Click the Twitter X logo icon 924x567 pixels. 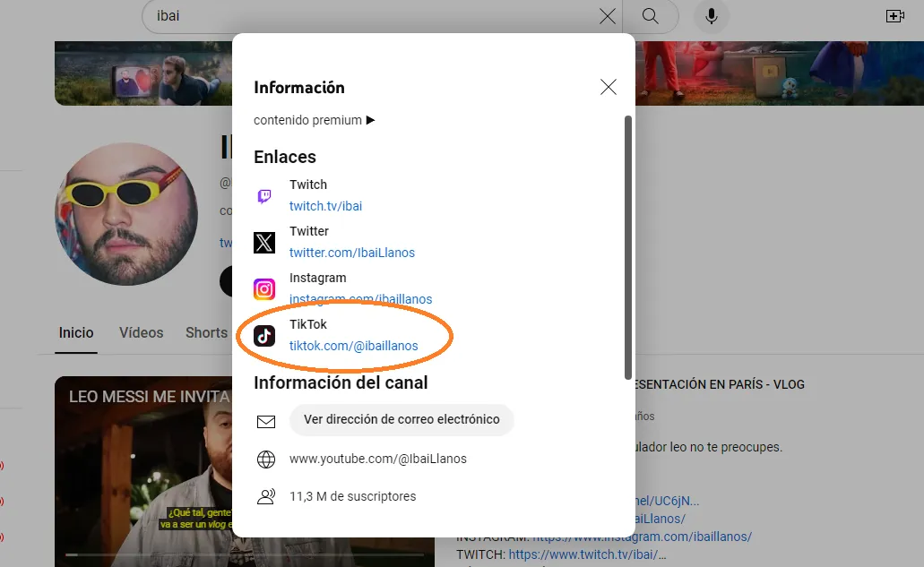[x=264, y=243]
